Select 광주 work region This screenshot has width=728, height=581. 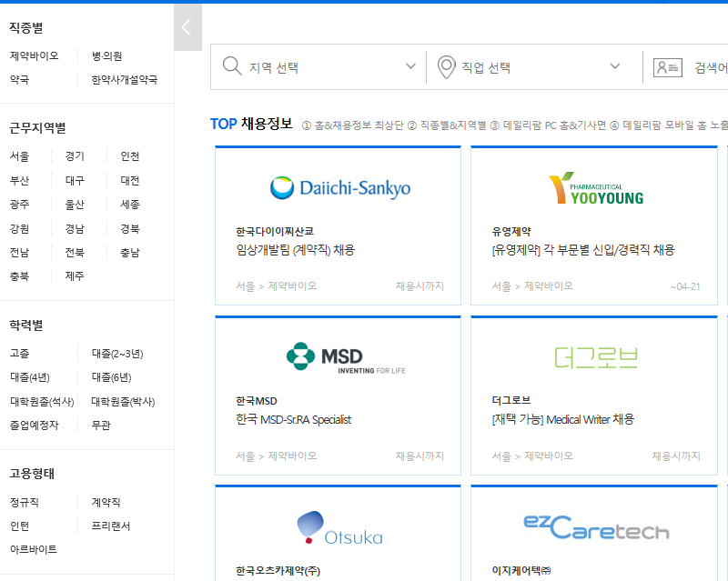click(19, 205)
